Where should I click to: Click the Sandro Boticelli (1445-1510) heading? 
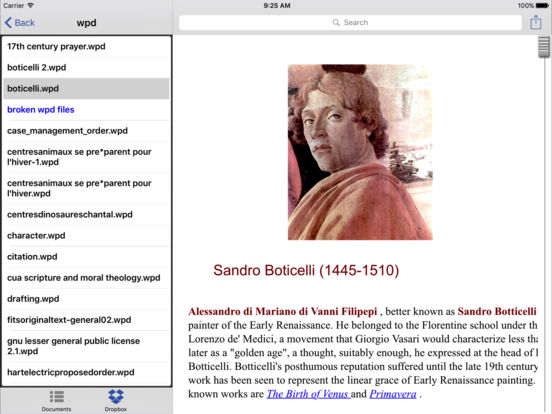tap(306, 270)
